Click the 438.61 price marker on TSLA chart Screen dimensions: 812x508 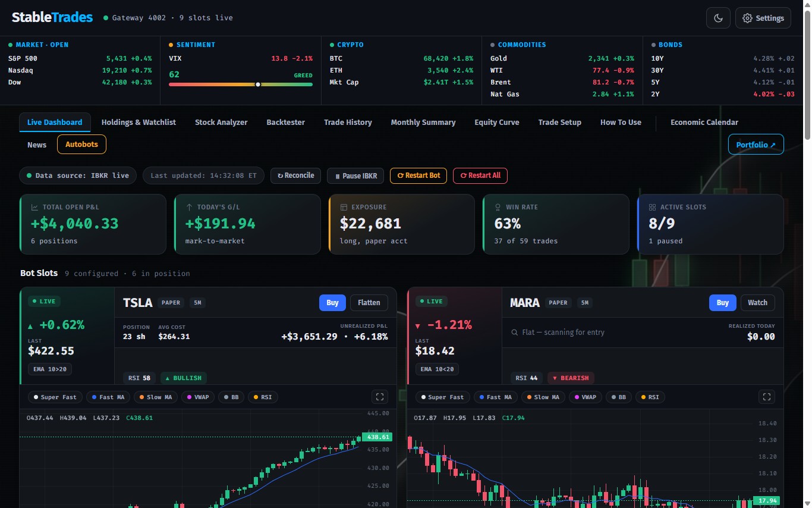[377, 437]
